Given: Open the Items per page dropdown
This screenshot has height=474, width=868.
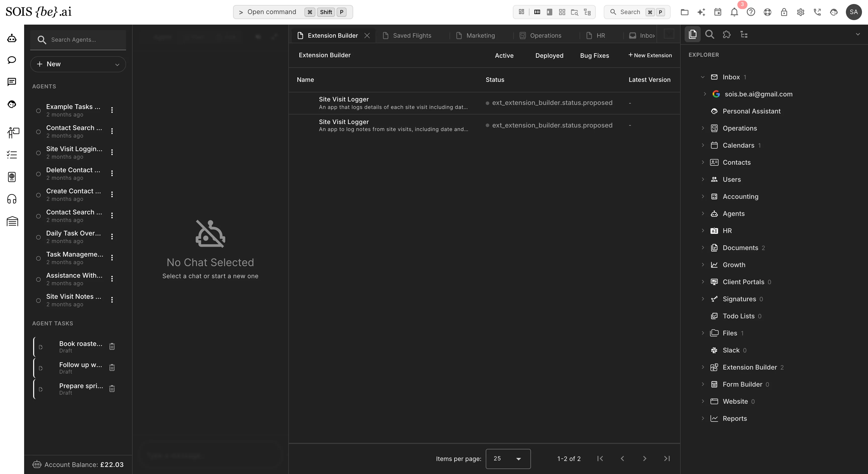Looking at the screenshot, I should (x=508, y=458).
